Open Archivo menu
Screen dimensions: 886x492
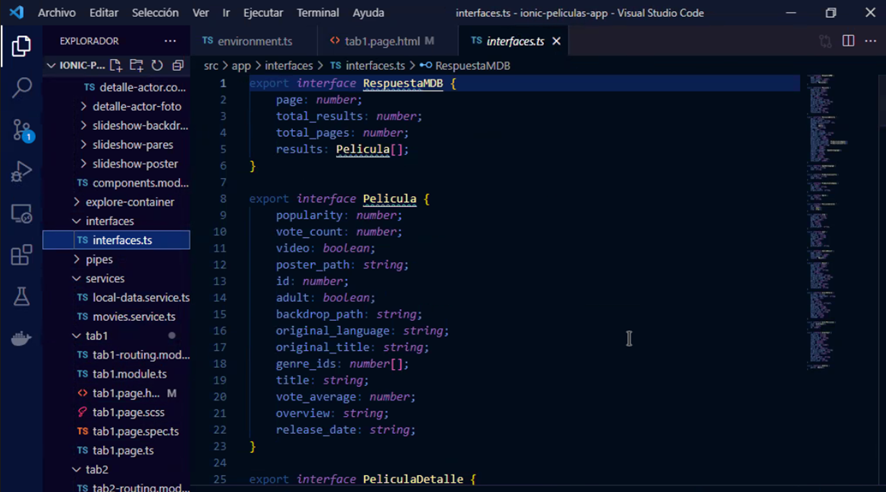[57, 12]
